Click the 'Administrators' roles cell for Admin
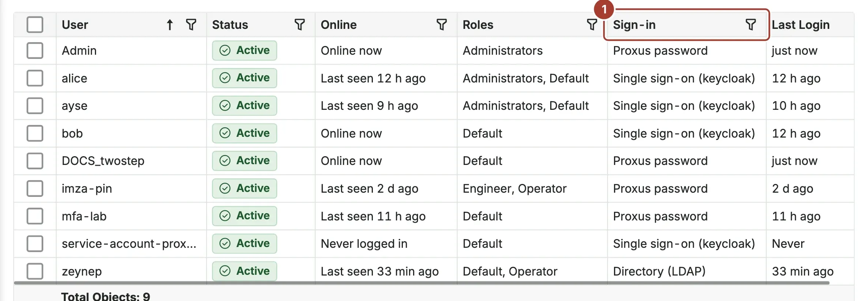Screen dimensions: 868x301 tap(503, 51)
